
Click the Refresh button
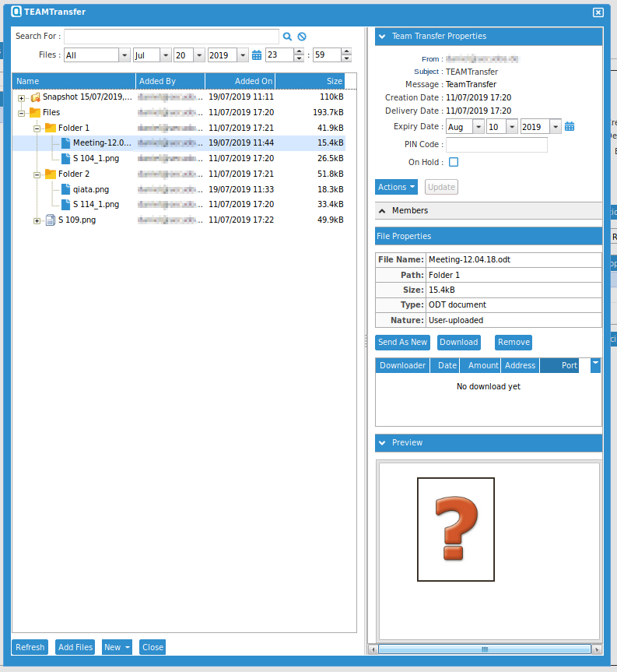(30, 647)
